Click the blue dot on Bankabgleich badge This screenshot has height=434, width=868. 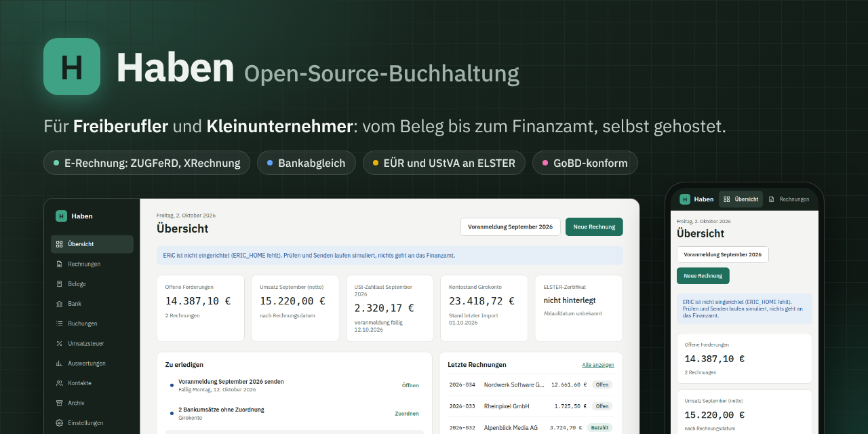click(270, 163)
